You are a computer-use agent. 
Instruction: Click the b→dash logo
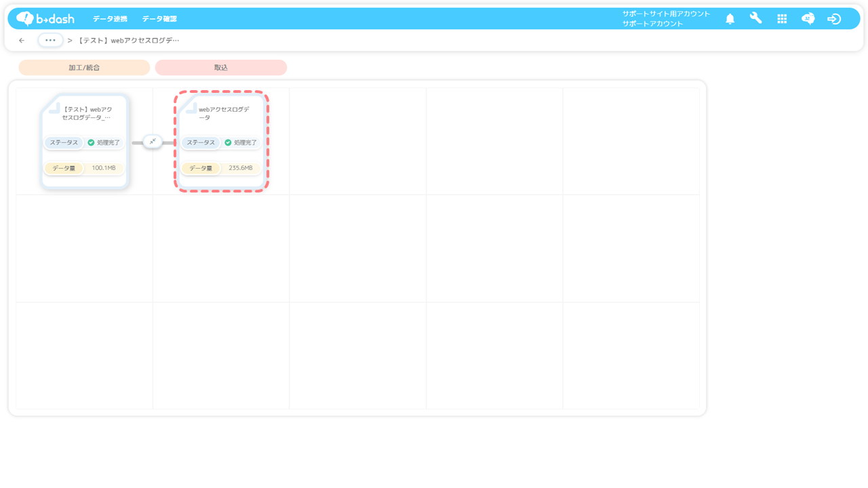tap(45, 18)
